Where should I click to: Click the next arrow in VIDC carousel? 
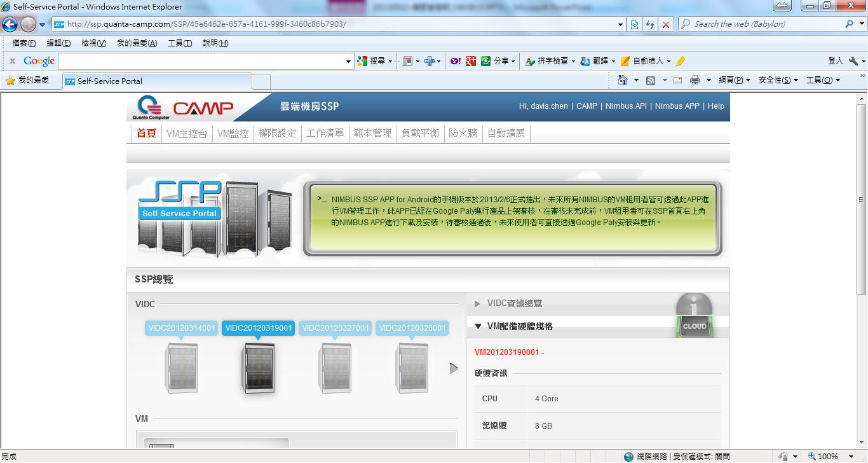pos(454,368)
